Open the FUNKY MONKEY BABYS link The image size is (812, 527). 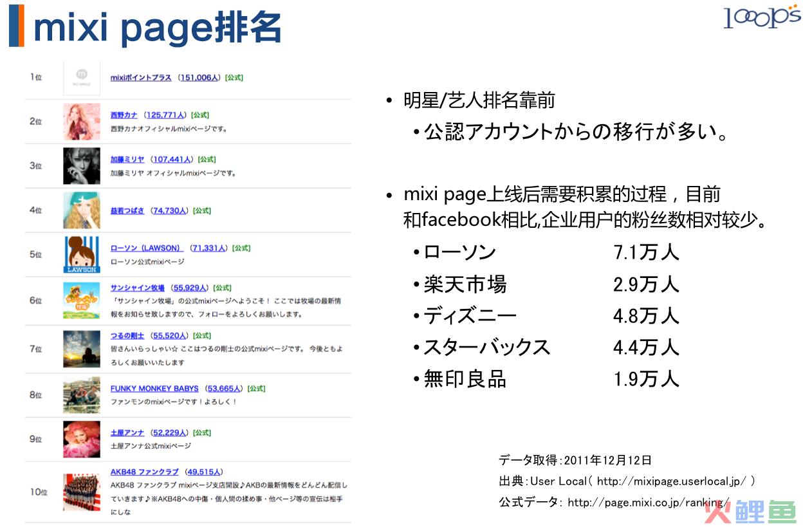click(154, 389)
